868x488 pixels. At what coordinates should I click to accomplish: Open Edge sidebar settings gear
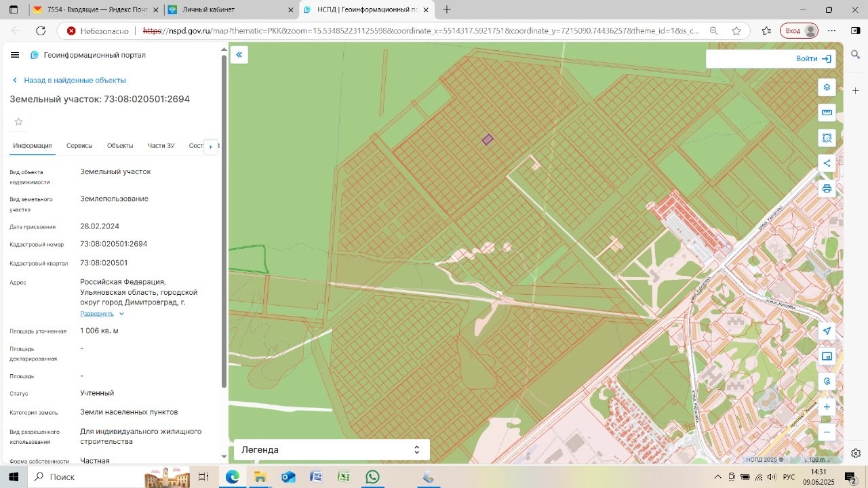point(856,453)
